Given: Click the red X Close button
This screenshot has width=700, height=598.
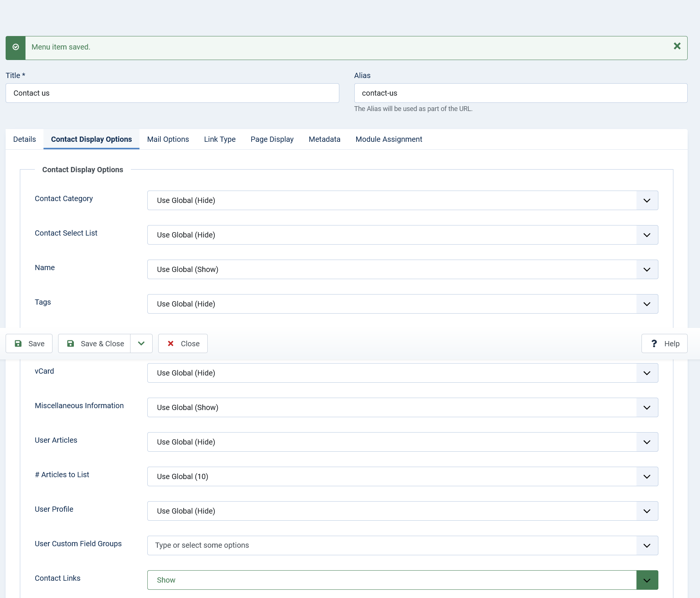Looking at the screenshot, I should 183,344.
